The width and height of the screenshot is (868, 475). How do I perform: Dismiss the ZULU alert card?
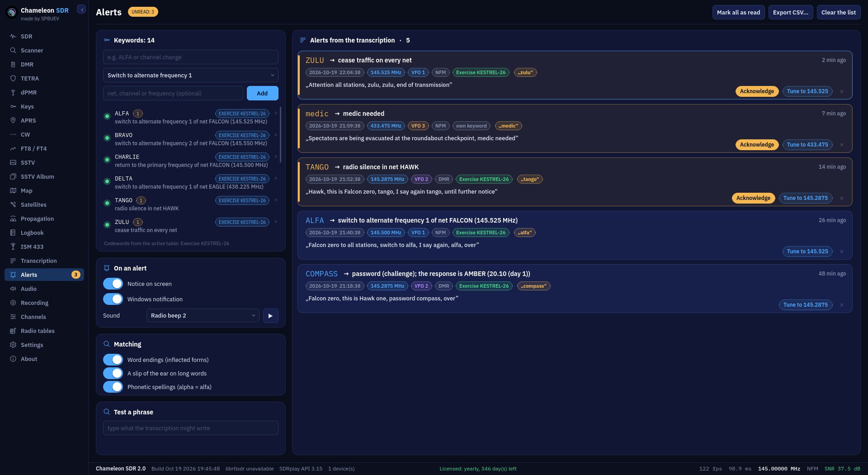point(842,91)
